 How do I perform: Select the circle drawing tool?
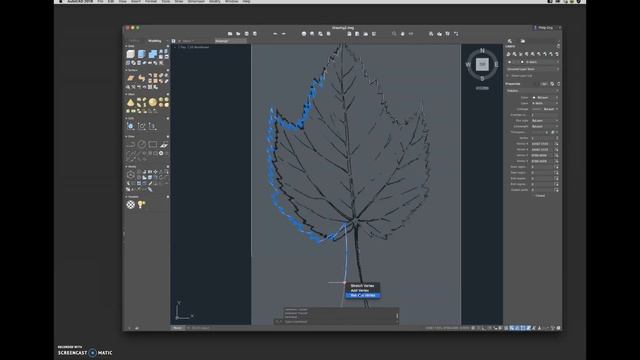[142, 144]
